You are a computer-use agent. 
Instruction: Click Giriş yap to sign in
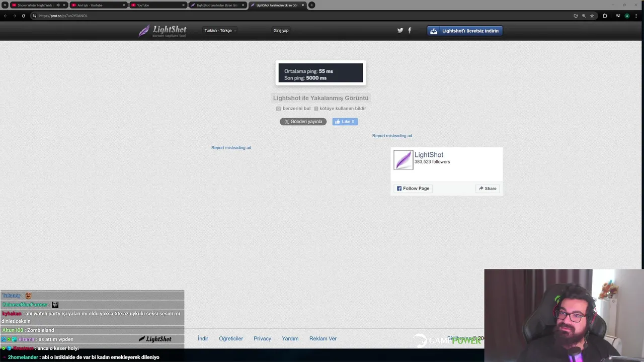(281, 30)
